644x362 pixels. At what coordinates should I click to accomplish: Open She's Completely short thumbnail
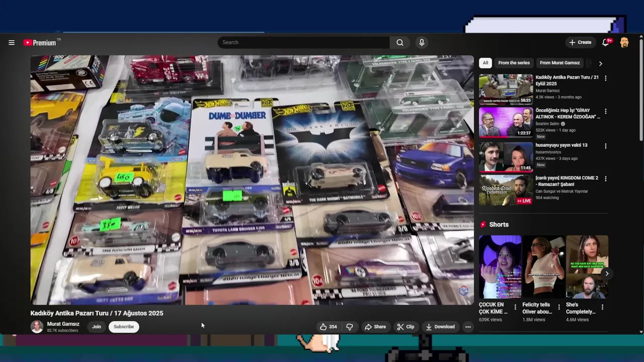(x=587, y=267)
